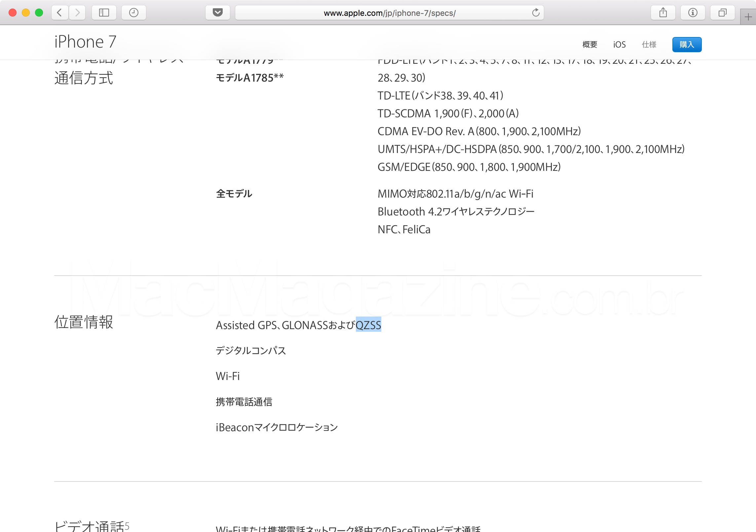Click the 概要 tab
This screenshot has width=756, height=532.
coord(591,45)
